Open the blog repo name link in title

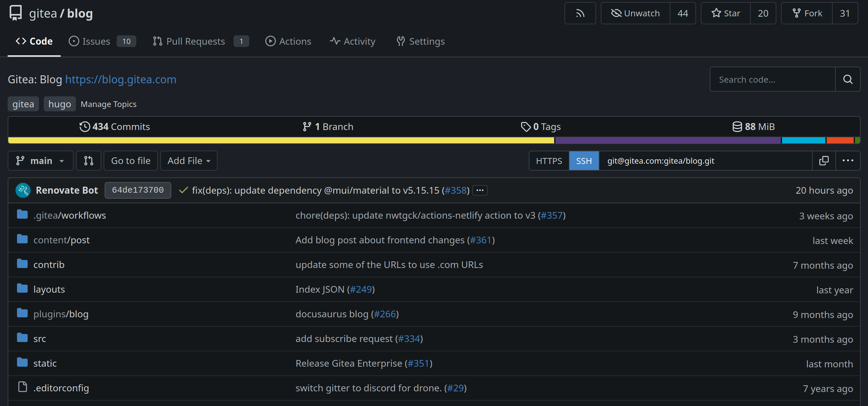80,13
